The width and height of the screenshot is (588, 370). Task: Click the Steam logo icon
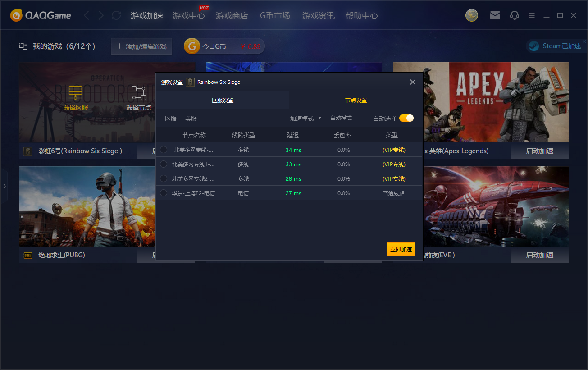pos(534,46)
